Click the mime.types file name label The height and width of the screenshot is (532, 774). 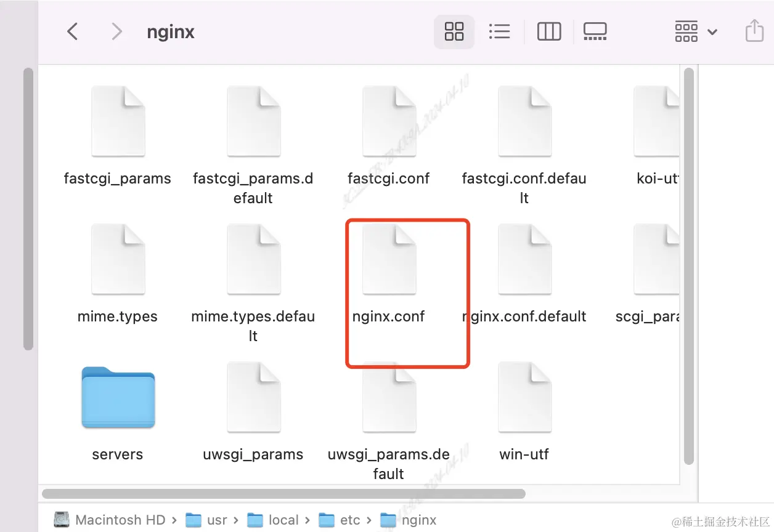118,317
